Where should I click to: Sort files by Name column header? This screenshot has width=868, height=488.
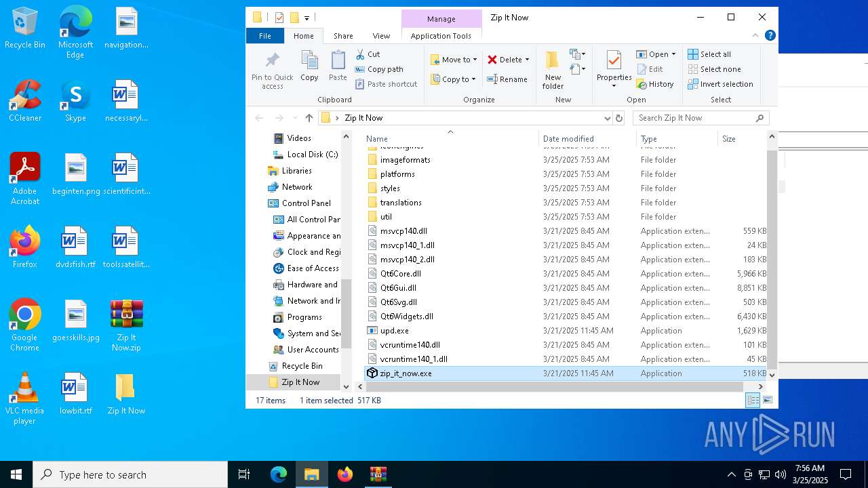[450, 138]
